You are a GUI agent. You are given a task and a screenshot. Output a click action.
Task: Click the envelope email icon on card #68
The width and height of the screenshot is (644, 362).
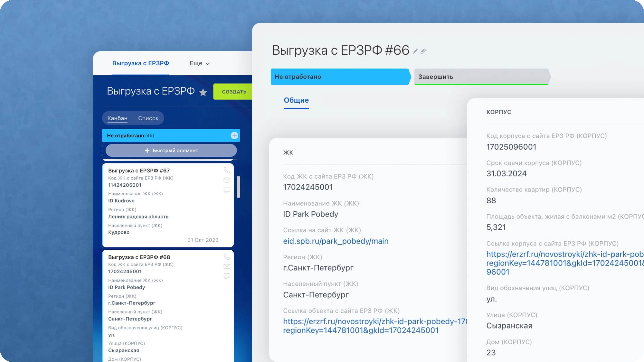coord(227,266)
